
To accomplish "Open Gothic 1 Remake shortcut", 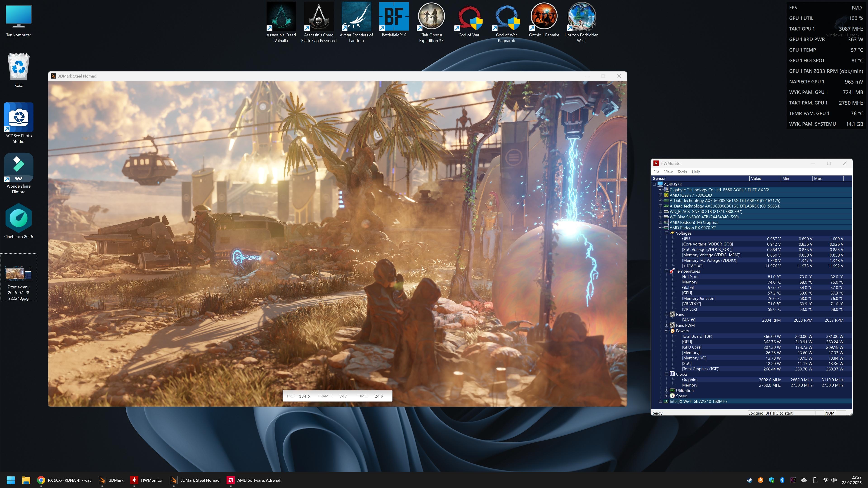I will [544, 20].
